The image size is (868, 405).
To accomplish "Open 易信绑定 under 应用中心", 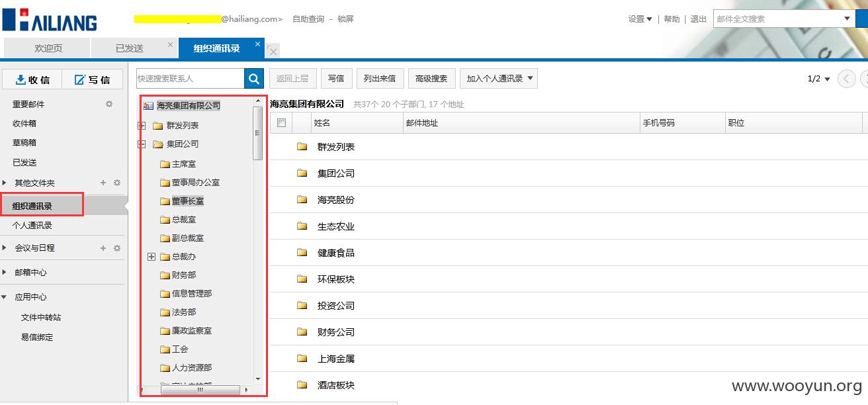I will [37, 337].
